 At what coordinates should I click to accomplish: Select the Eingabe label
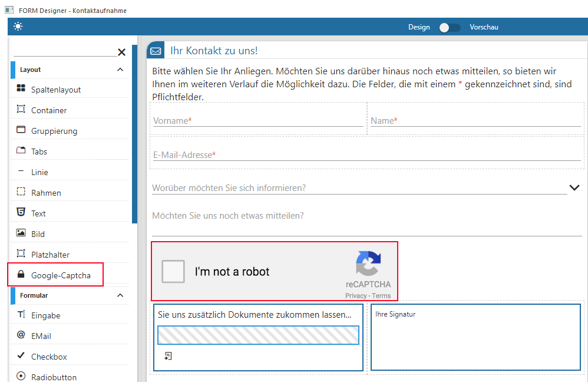coord(45,315)
